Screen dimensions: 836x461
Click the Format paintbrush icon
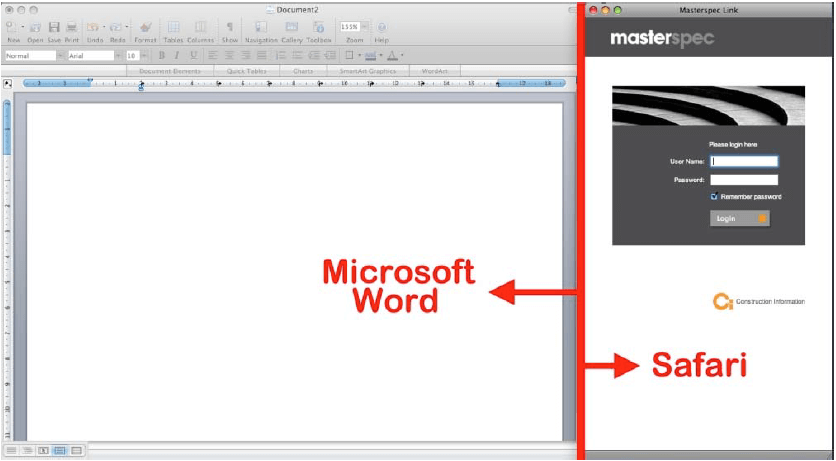[145, 27]
